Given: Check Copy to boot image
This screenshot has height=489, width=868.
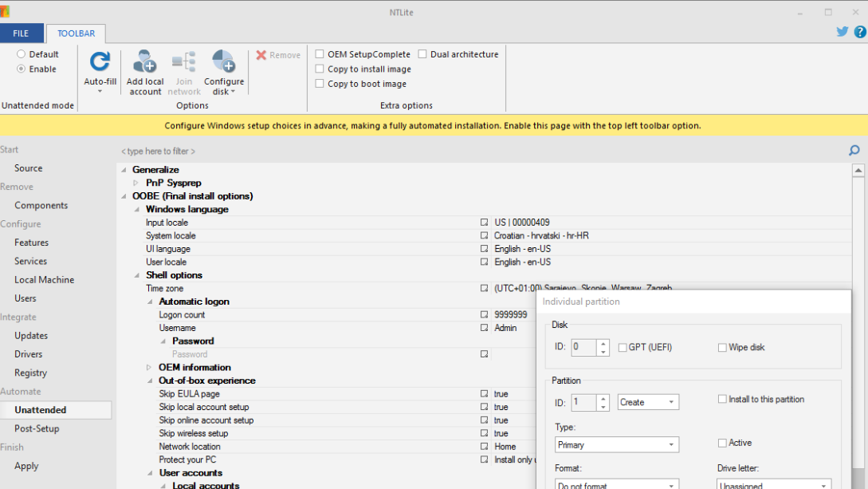Looking at the screenshot, I should pyautogui.click(x=320, y=84).
